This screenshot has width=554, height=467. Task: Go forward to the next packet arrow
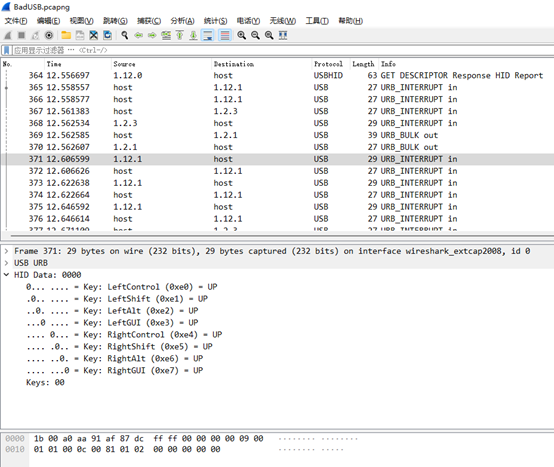point(152,35)
